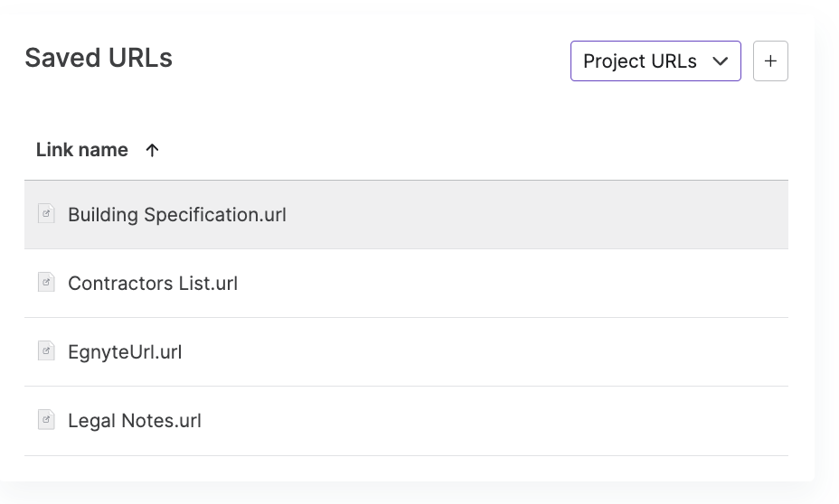Click the Link name text label
The width and height of the screenshot is (839, 504).
(82, 150)
